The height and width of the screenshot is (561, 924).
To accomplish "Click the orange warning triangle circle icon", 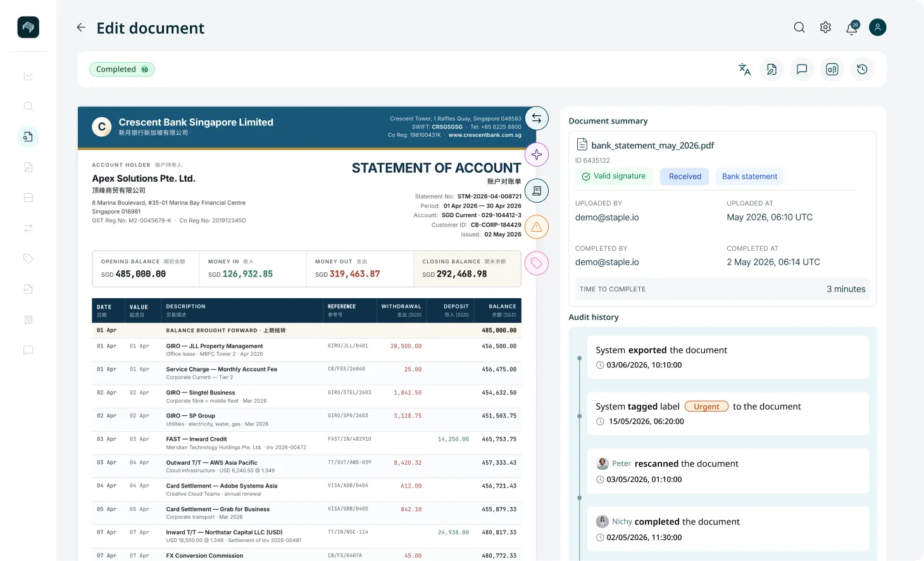I will point(537,227).
